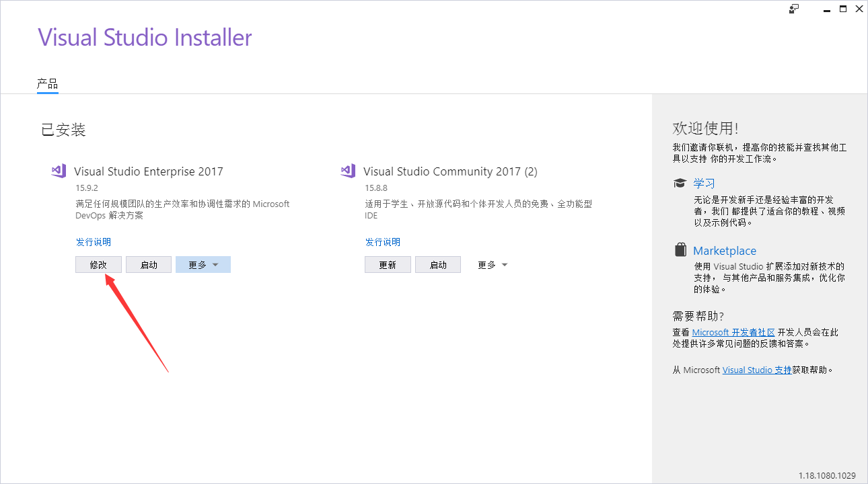The image size is (868, 484).
Task: Click the shopping bag icon beside Marketplace
Action: (x=680, y=250)
